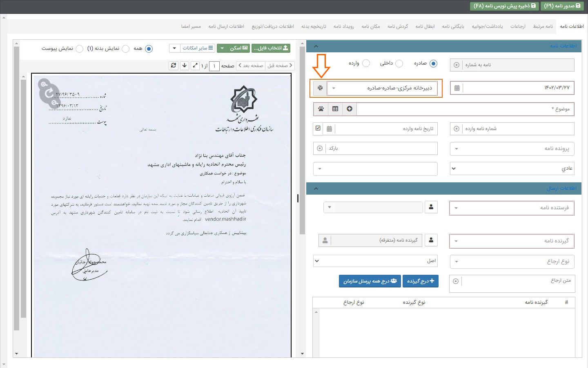Expand the letter preview to fullscreen
The height and width of the screenshot is (368, 588).
(195, 65)
